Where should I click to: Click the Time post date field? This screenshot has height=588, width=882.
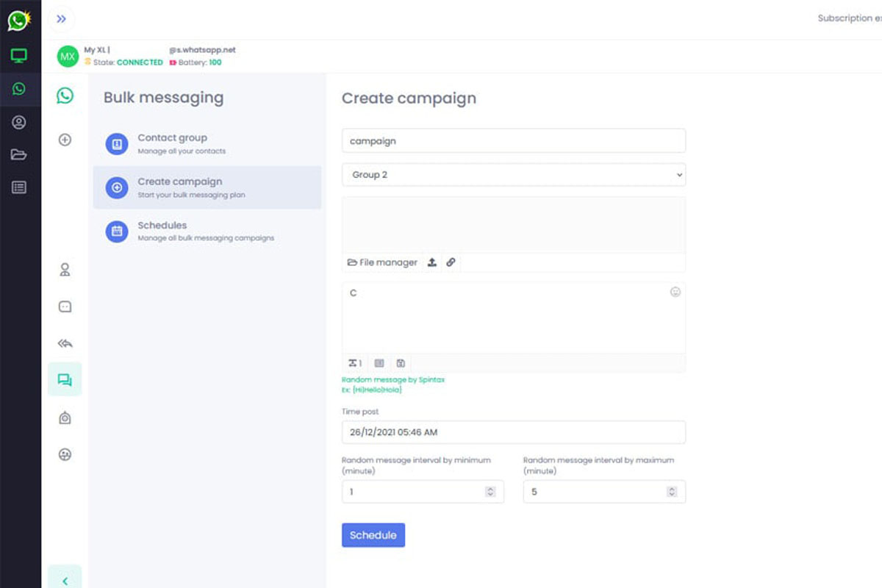[x=513, y=432]
